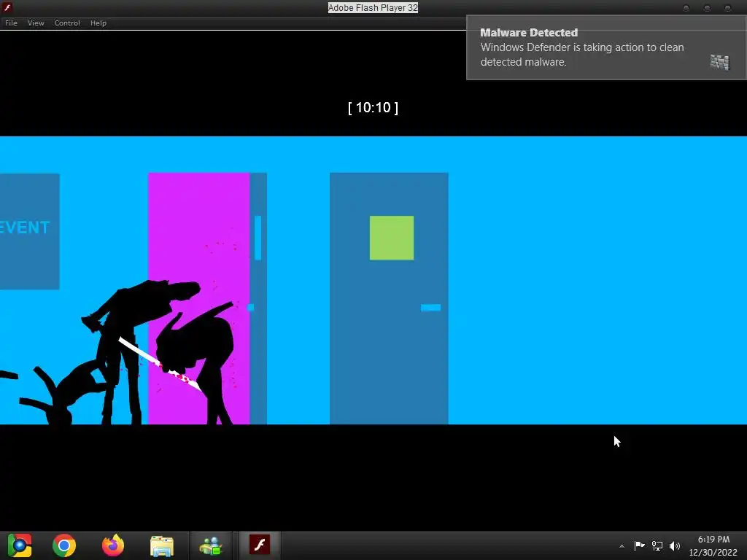Screen dimensions: 747x560
Task: Open the messenger people icon in taskbar
Action: click(x=211, y=545)
